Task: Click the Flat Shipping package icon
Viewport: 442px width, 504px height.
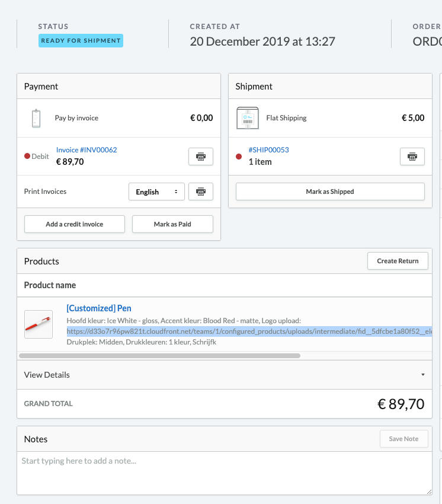Action: [x=247, y=117]
